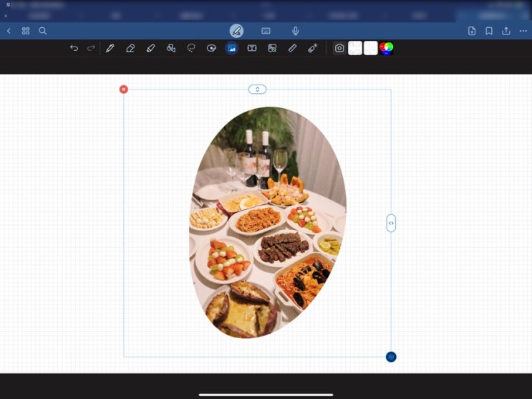Select the Laser pointer tool
Viewport: 532px width, 399px height.
312,48
